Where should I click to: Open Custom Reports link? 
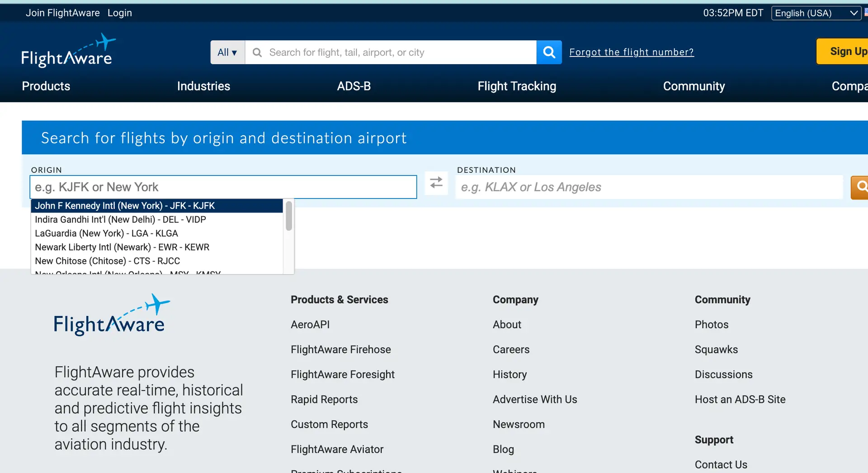click(x=329, y=424)
